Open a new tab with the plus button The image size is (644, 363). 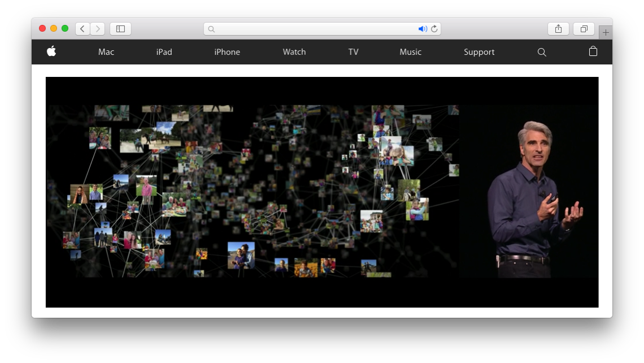coord(606,32)
